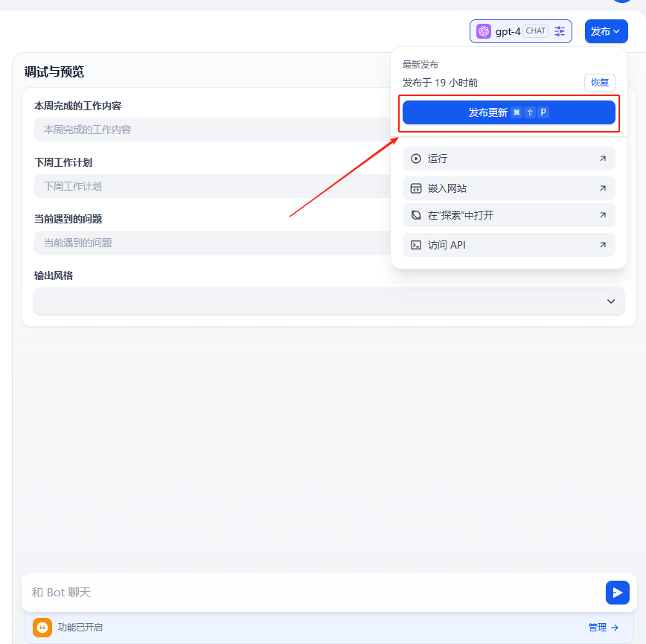This screenshot has height=644, width=646.
Task: Click the explore icon beside 在"探索"中打开
Action: pos(416,215)
